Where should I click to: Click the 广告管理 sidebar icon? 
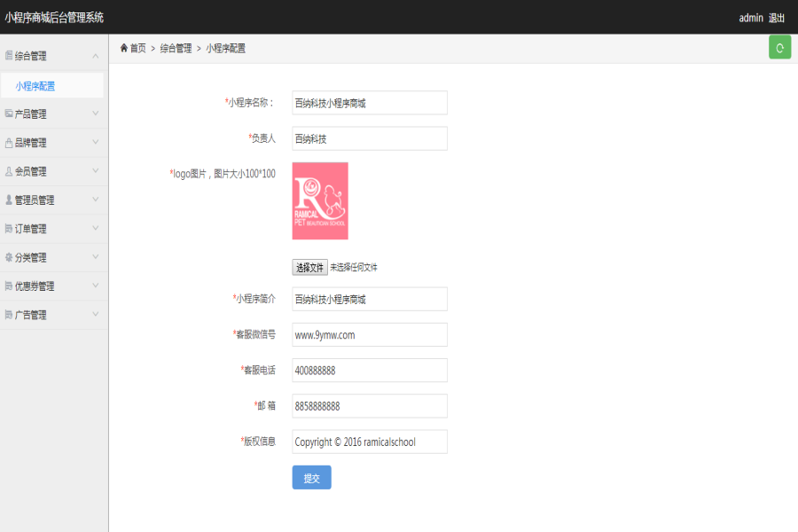[9, 315]
